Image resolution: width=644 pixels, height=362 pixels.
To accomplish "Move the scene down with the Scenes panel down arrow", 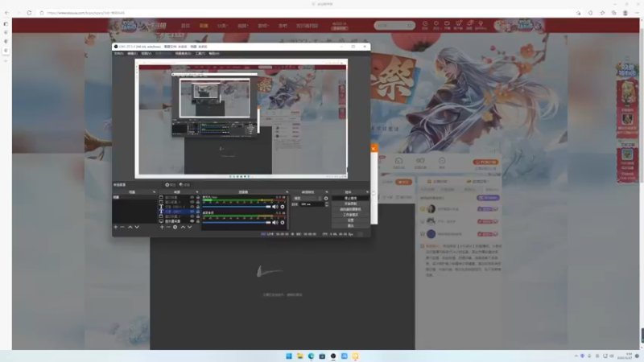I will [x=137, y=227].
